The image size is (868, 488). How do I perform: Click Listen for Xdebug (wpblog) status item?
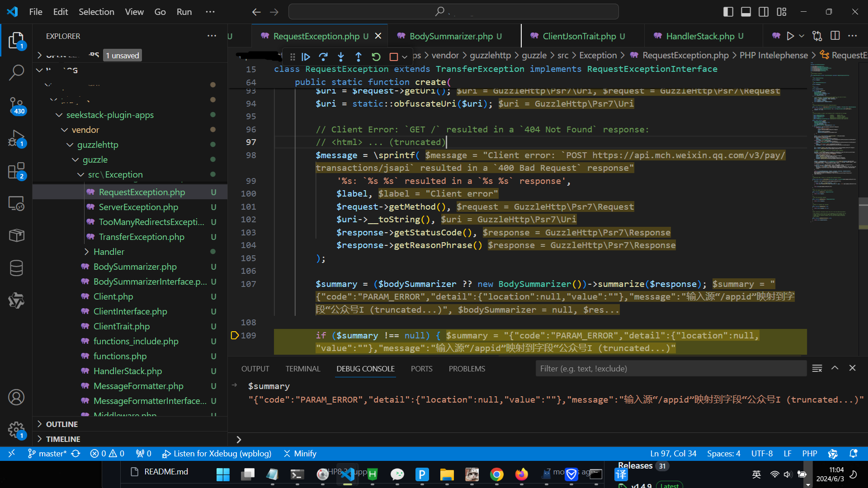217,454
